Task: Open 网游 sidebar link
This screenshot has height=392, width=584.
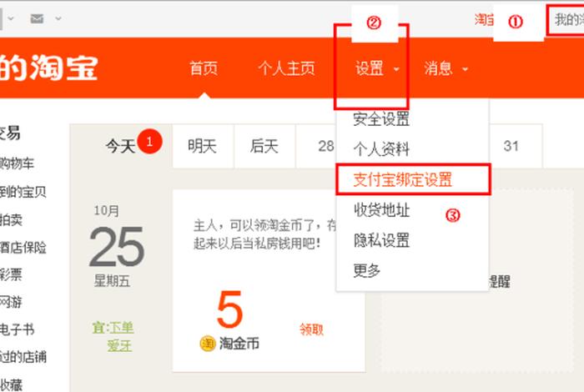Action: (11, 302)
